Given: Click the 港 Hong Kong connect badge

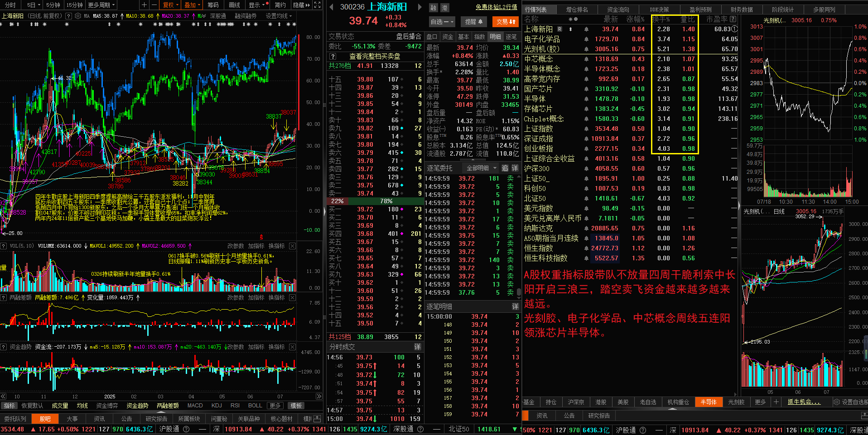Looking at the screenshot, I should [444, 8].
